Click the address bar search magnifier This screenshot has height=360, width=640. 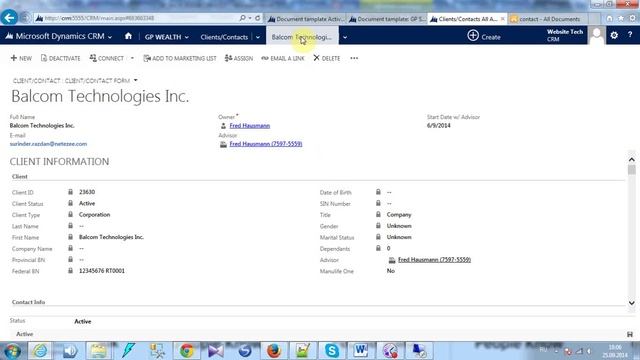coord(242,18)
